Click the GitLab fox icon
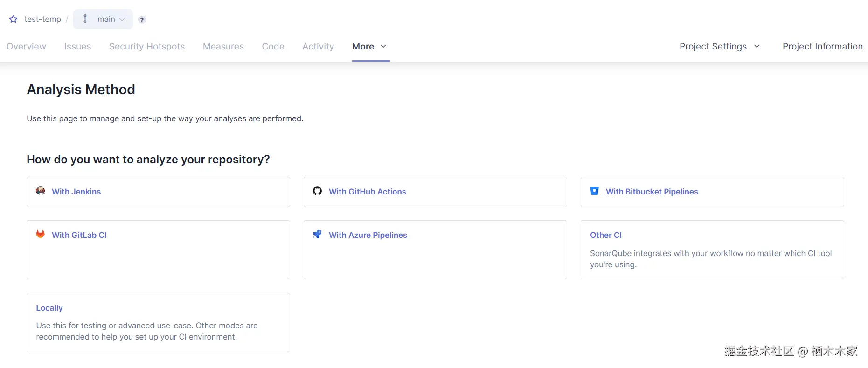This screenshot has height=368, width=868. point(41,234)
